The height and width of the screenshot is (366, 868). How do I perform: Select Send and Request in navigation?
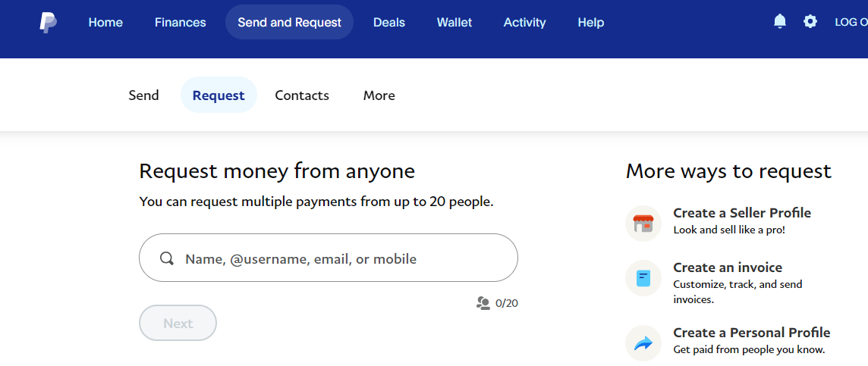(290, 22)
